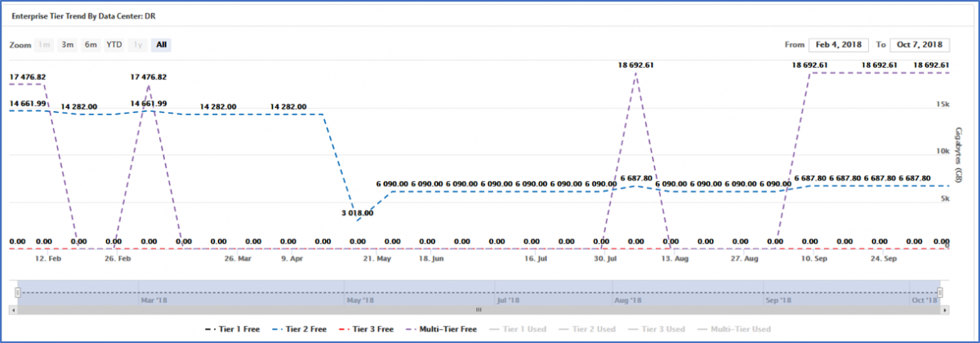Switch zoom to YTD
Image resolution: width=980 pixels, height=343 pixels.
tap(114, 45)
